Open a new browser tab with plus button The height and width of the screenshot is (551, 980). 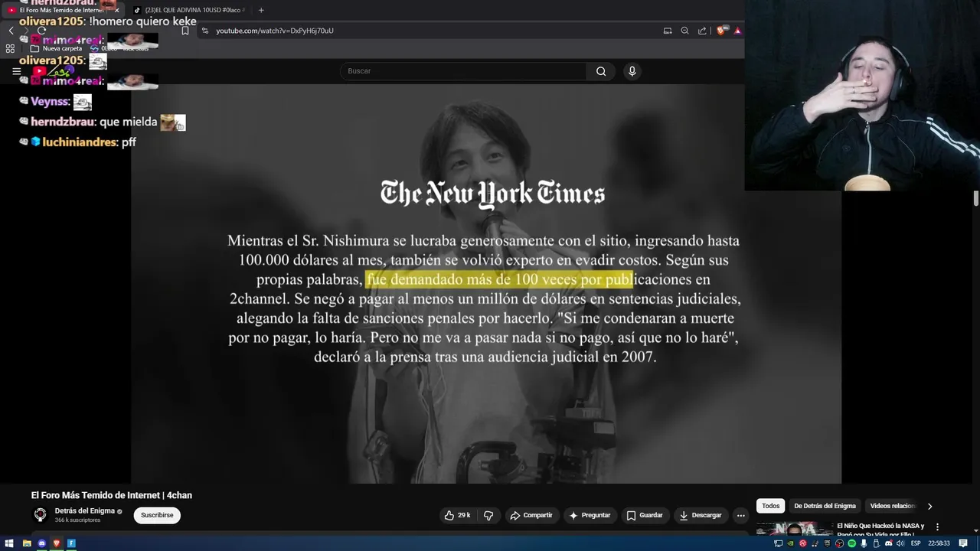tap(261, 10)
